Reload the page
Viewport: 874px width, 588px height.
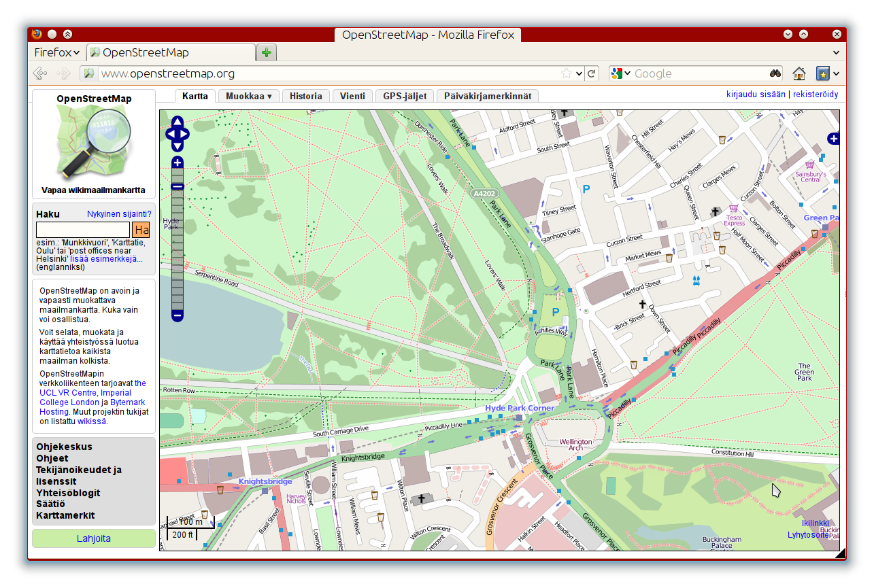coord(592,73)
